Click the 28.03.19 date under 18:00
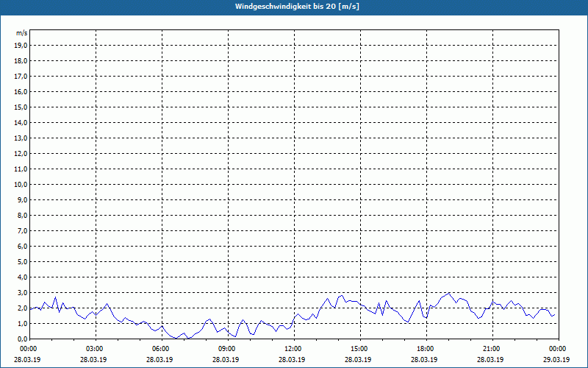The width and height of the screenshot is (588, 368). pos(424,360)
